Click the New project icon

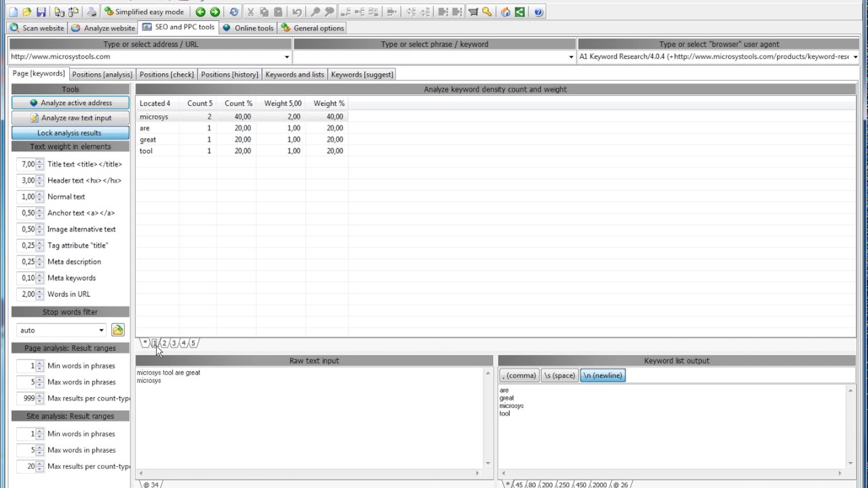click(14, 12)
